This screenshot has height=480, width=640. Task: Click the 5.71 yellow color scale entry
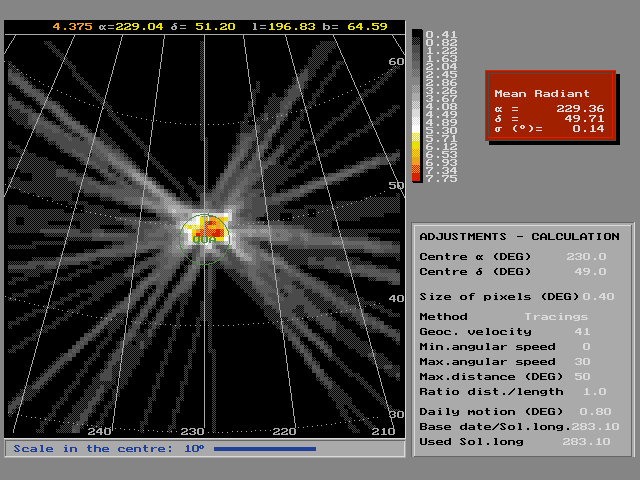pyautogui.click(x=441, y=139)
